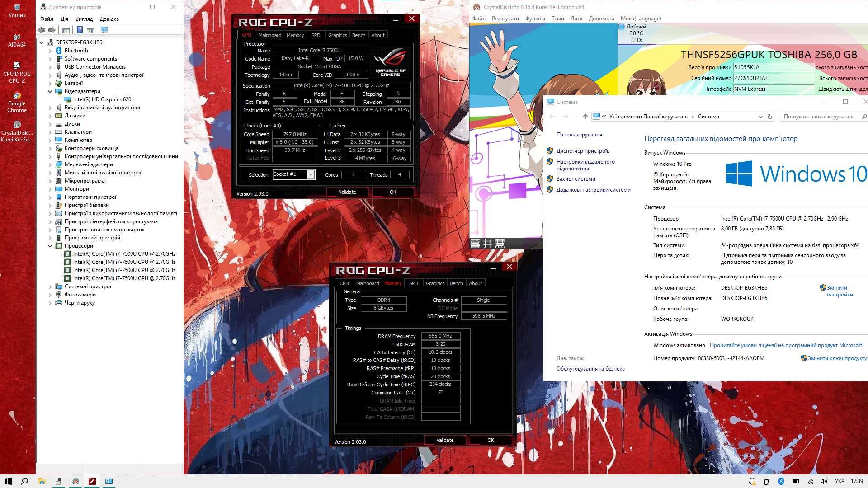Open Обслуговування та безпека link
This screenshot has height=488, width=868.
[x=590, y=369]
